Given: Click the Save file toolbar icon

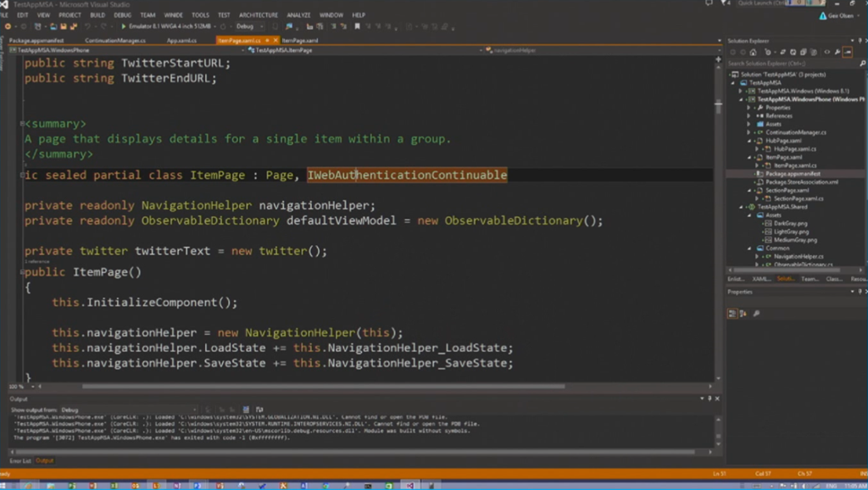Looking at the screenshot, I should click(x=64, y=26).
